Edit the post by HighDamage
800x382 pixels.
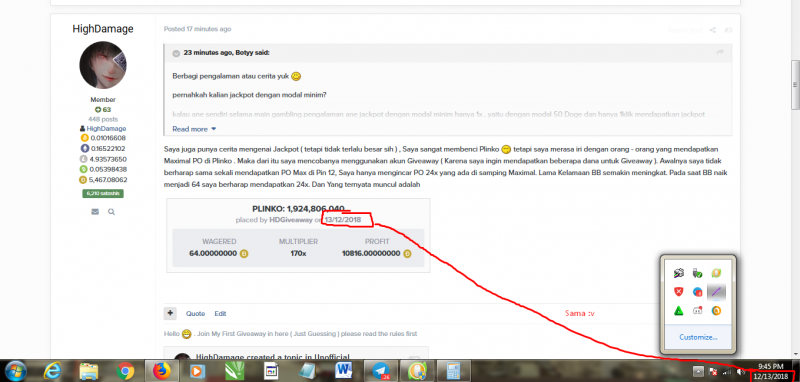220,314
